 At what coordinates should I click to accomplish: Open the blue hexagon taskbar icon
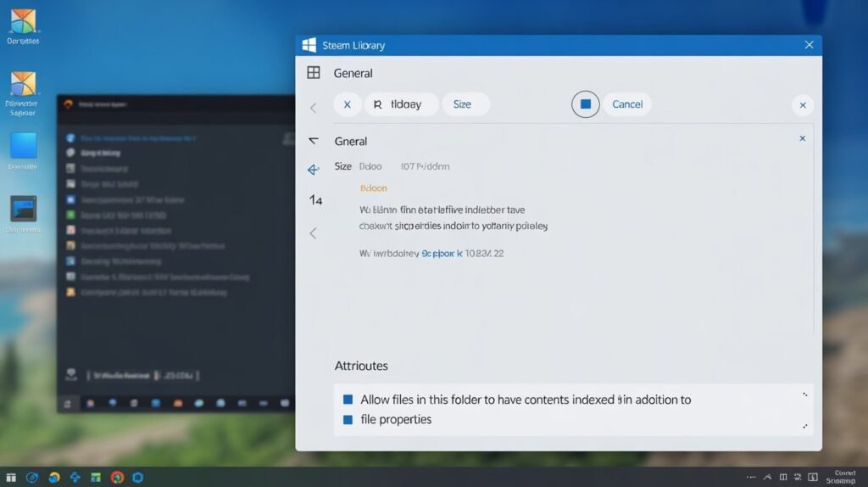[x=138, y=477]
